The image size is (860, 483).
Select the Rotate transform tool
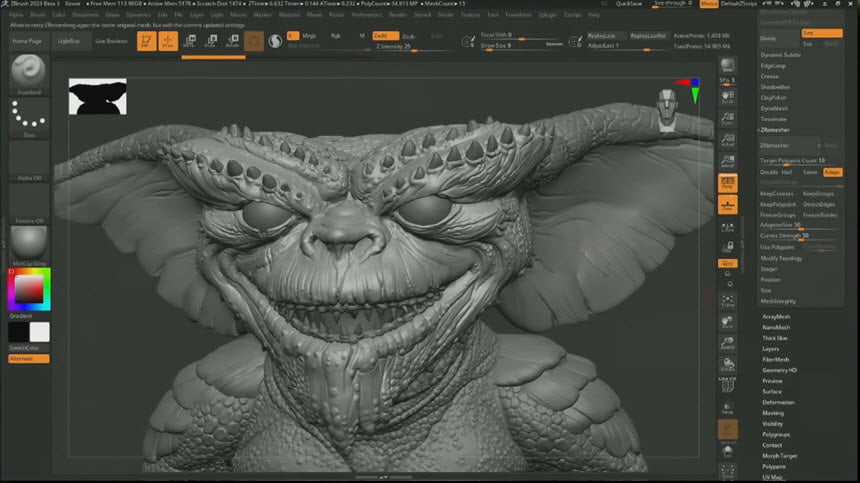(233, 41)
